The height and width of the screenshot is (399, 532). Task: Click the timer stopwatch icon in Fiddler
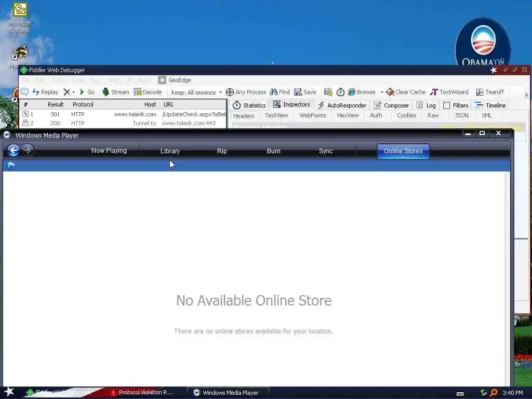pyautogui.click(x=340, y=92)
